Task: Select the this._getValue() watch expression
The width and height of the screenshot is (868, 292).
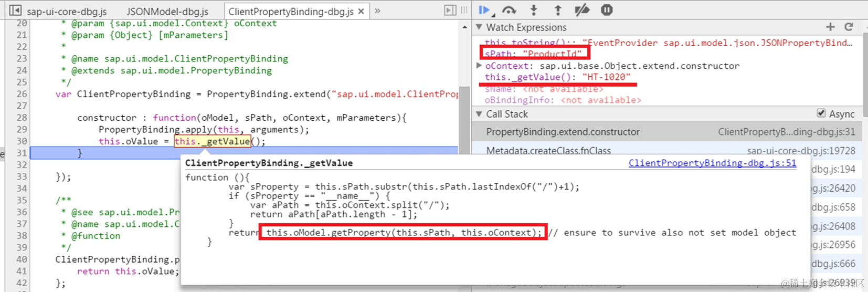Action: click(x=557, y=77)
